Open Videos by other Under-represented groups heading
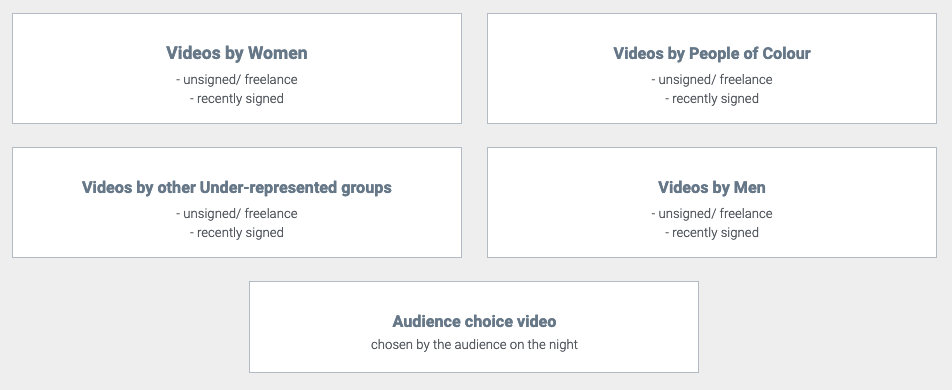 click(237, 187)
